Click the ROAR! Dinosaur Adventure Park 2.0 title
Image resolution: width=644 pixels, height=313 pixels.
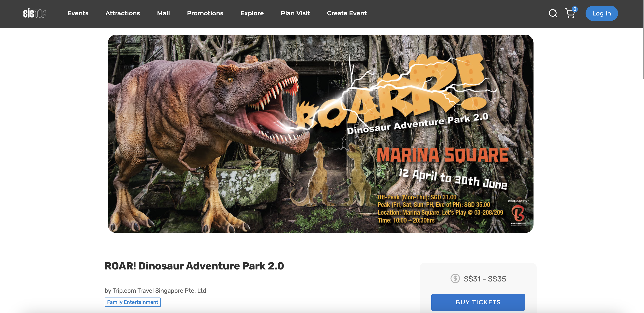tap(194, 266)
